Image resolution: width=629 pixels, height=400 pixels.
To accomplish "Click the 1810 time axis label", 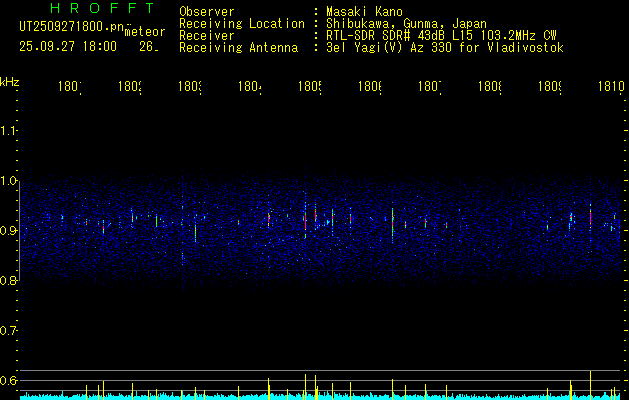I will (x=611, y=86).
